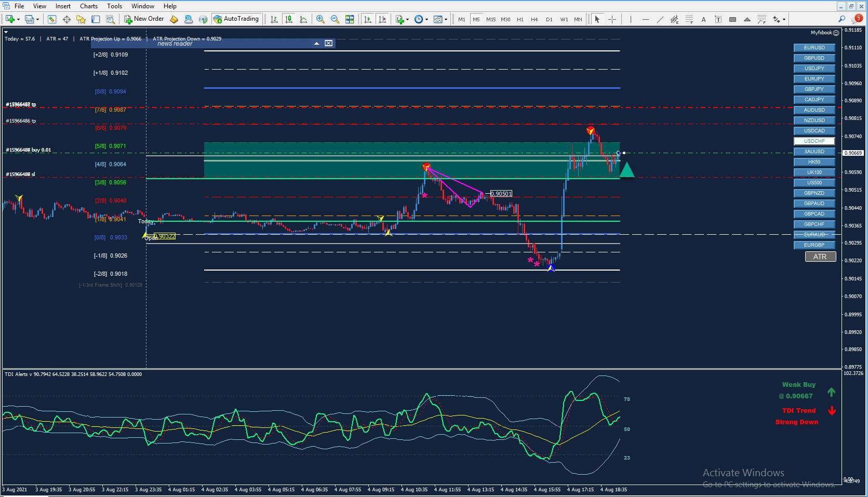The height and width of the screenshot is (497, 868).
Task: Open the Insert menu
Action: click(x=63, y=6)
